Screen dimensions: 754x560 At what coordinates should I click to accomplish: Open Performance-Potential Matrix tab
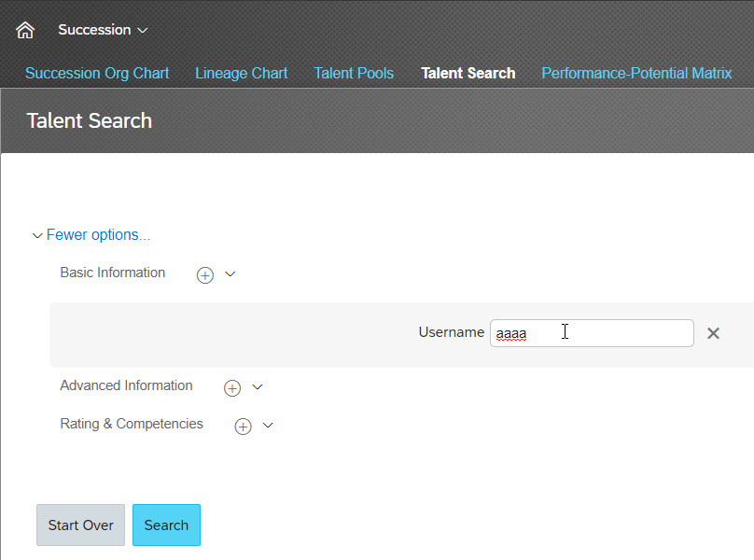click(x=636, y=73)
